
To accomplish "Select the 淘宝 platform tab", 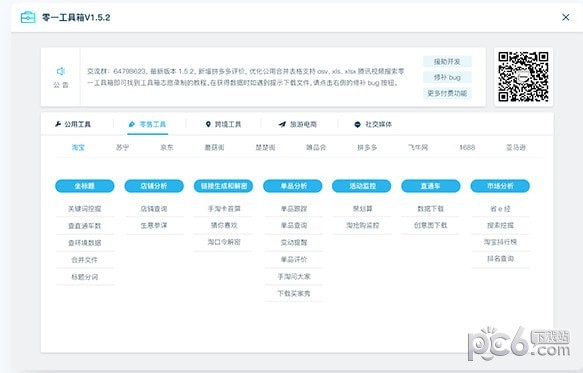I will [78, 147].
